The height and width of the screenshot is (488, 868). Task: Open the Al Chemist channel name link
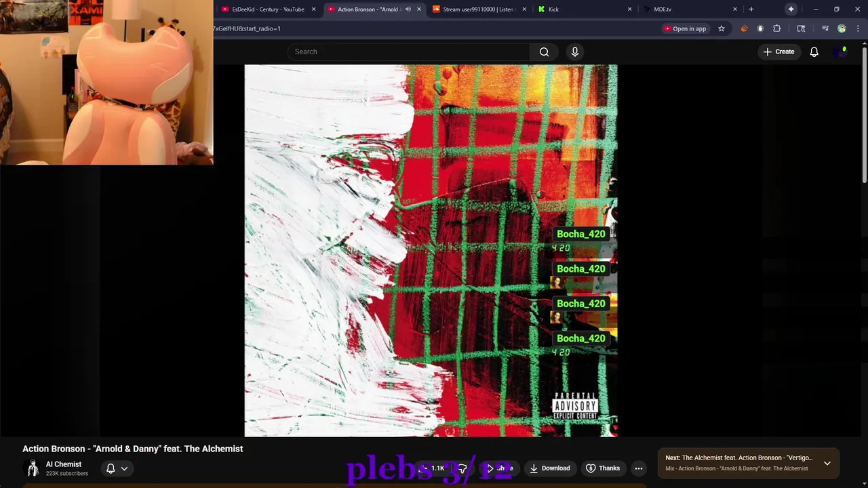[x=64, y=464]
